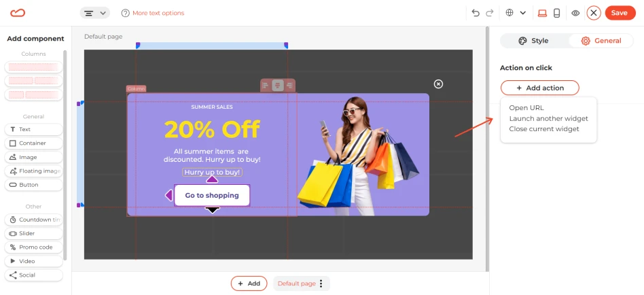Add a Floating image component
Image resolution: width=644 pixels, height=295 pixels.
click(x=34, y=171)
